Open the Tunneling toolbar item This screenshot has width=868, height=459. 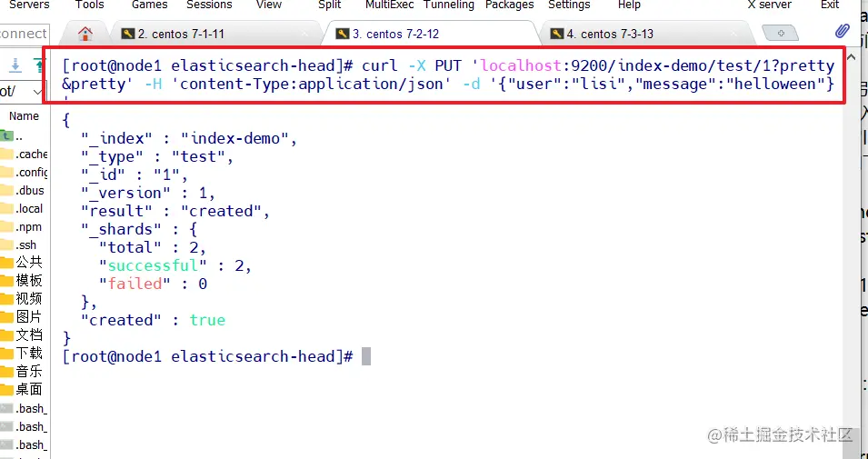pos(449,5)
